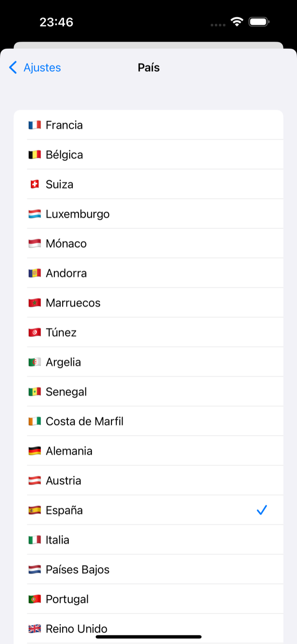Screen dimensions: 297x644
Task: Tap the Swiss flag icon
Action: (x=34, y=184)
